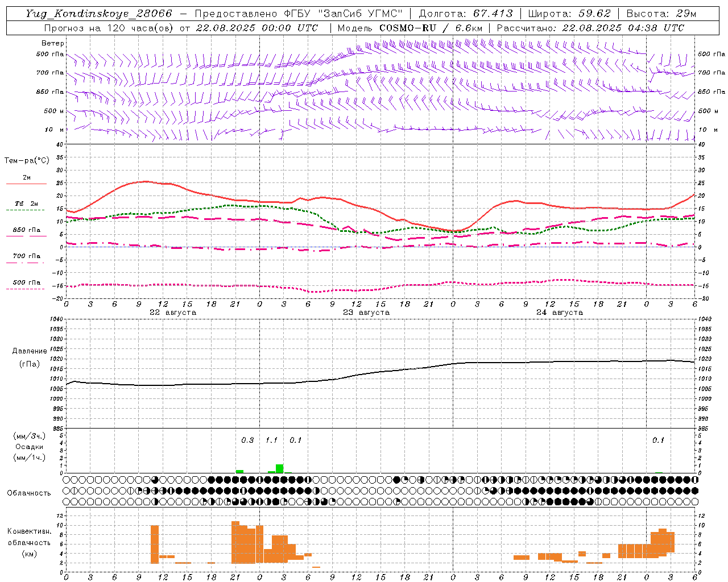Click the 0.3 precipitation value
Screen dimensions: 728x582
click(247, 440)
